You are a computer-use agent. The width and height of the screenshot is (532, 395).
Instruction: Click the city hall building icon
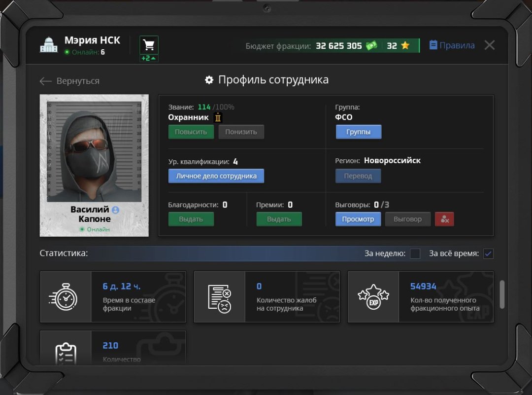click(x=49, y=45)
